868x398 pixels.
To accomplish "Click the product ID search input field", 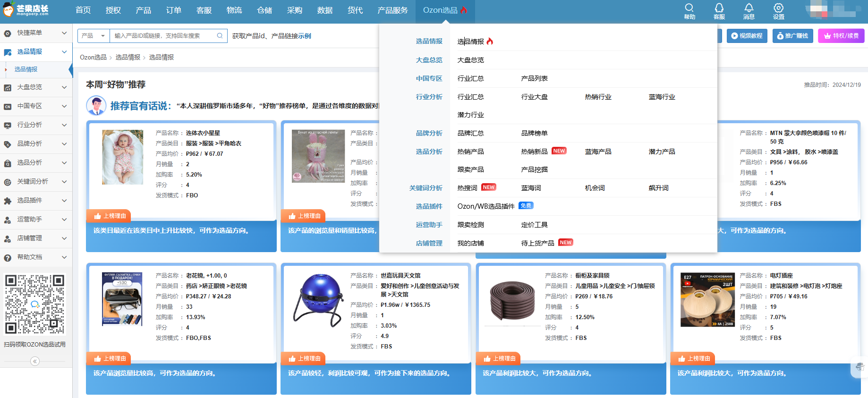I will click(163, 36).
